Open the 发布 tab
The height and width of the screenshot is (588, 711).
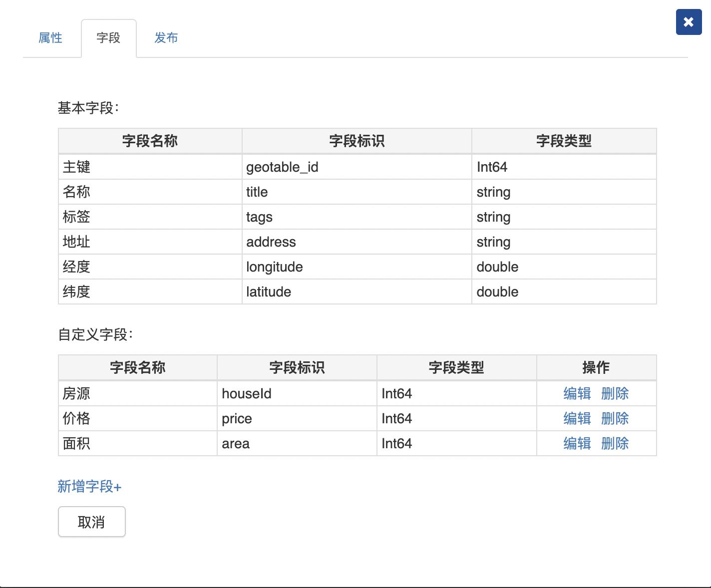click(x=166, y=38)
